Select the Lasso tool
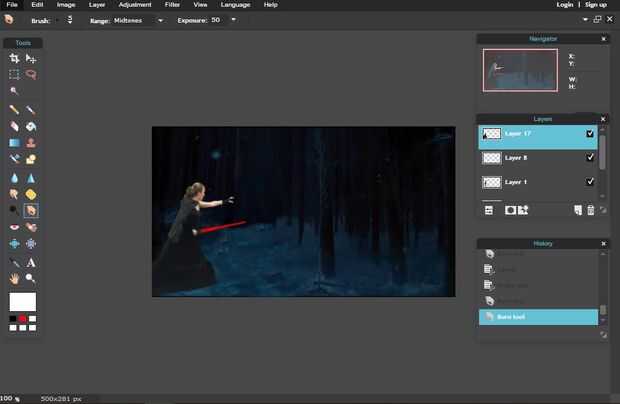 (x=31, y=74)
